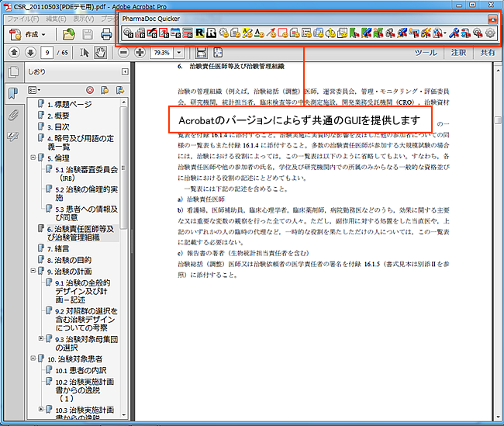Click the page number input field
This screenshot has height=426, width=504.
pyautogui.click(x=48, y=54)
